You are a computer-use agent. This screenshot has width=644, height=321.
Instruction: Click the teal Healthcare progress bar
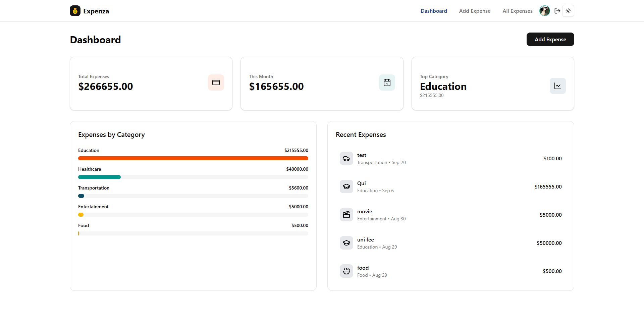(x=99, y=177)
